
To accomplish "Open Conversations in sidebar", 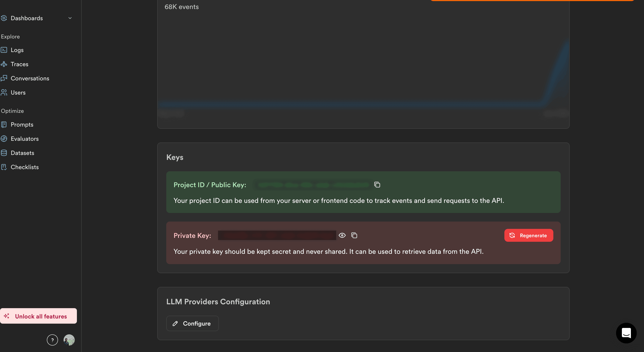I will pos(30,78).
